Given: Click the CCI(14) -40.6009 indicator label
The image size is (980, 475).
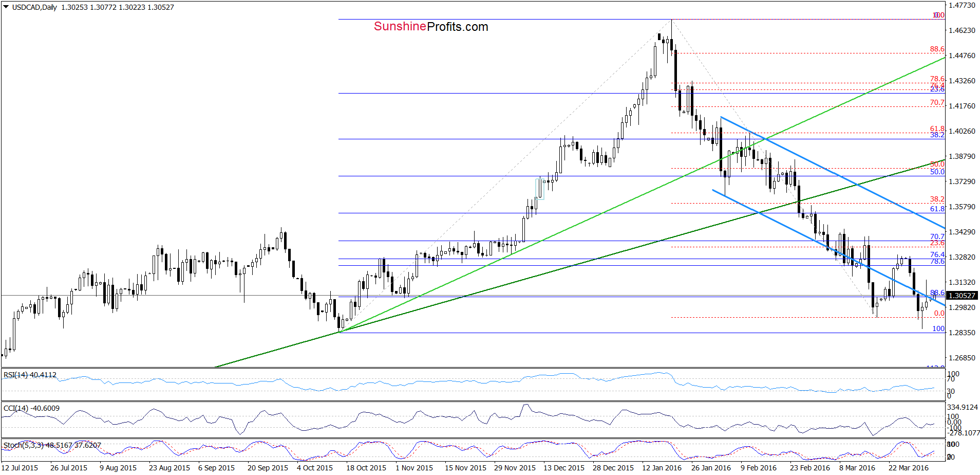Looking at the screenshot, I should click(x=31, y=408).
